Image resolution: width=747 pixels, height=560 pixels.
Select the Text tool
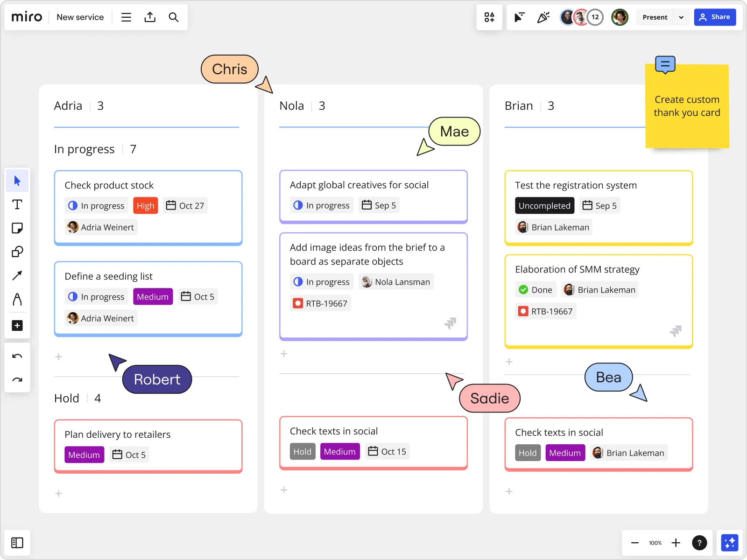coord(17,204)
